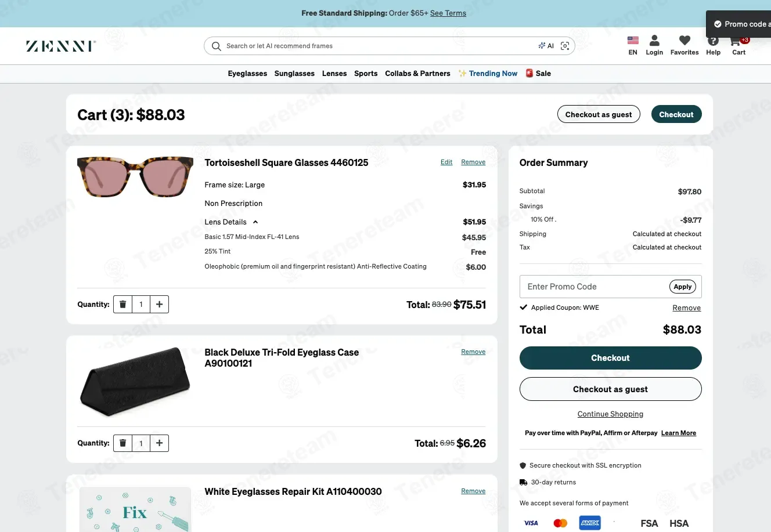Open See Terms for free shipping

448,13
